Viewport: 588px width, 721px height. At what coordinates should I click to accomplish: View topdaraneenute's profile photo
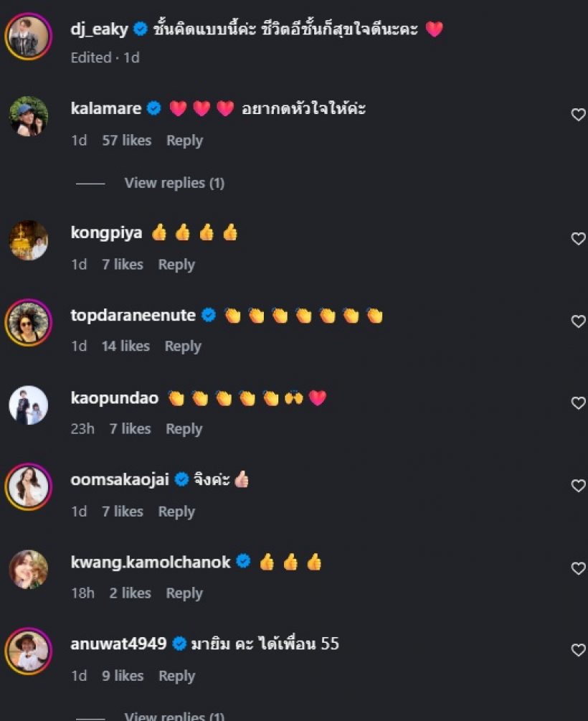[x=29, y=322]
